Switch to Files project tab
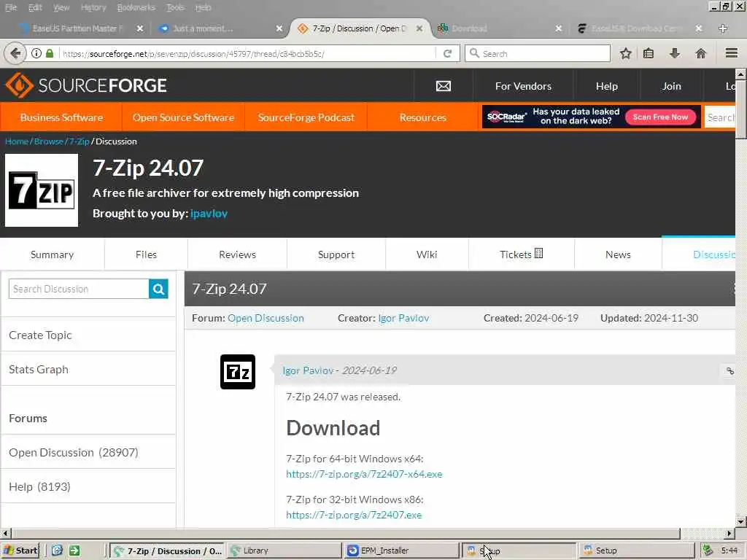The width and height of the screenshot is (747, 560). [x=146, y=254]
